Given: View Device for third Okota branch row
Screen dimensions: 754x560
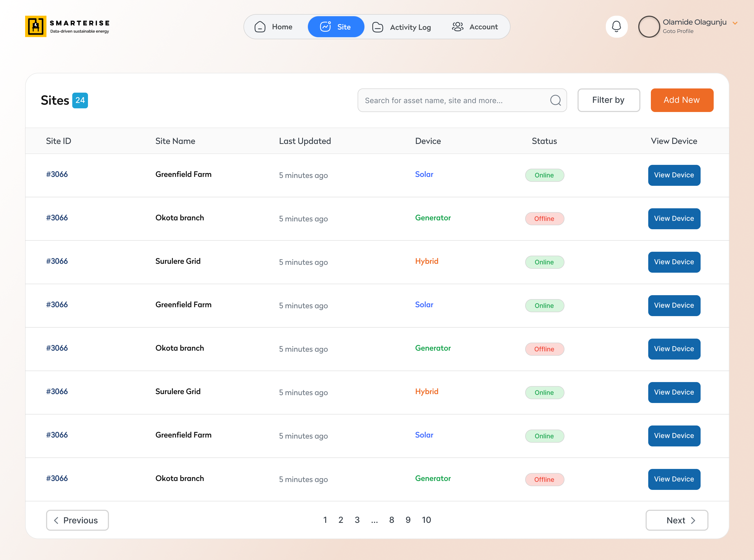Looking at the screenshot, I should [x=674, y=479].
